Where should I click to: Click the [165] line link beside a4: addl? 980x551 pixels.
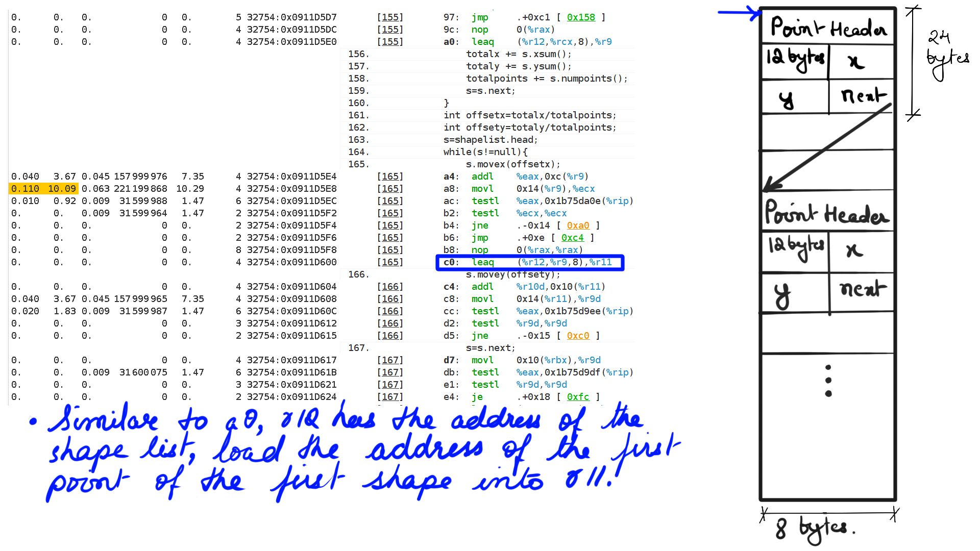click(x=390, y=177)
